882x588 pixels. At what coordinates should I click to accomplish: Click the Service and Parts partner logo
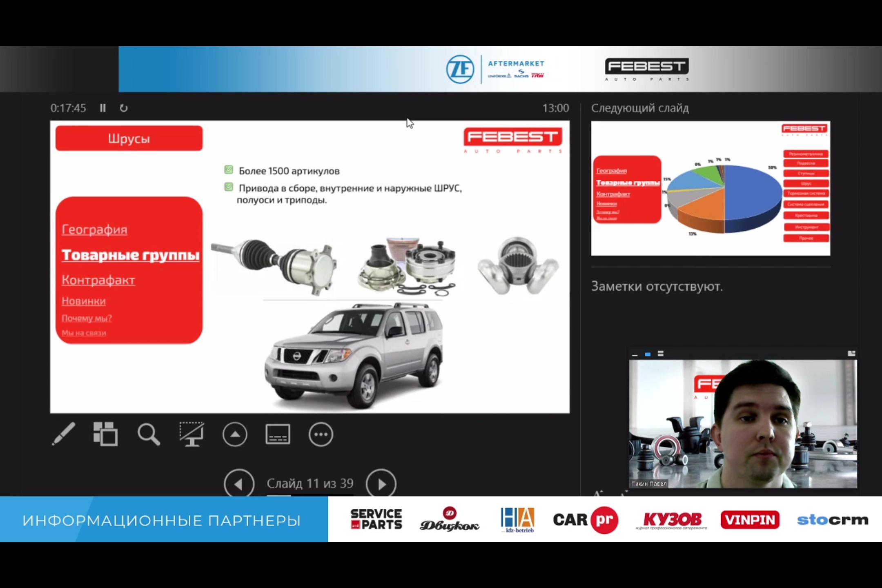[376, 519]
